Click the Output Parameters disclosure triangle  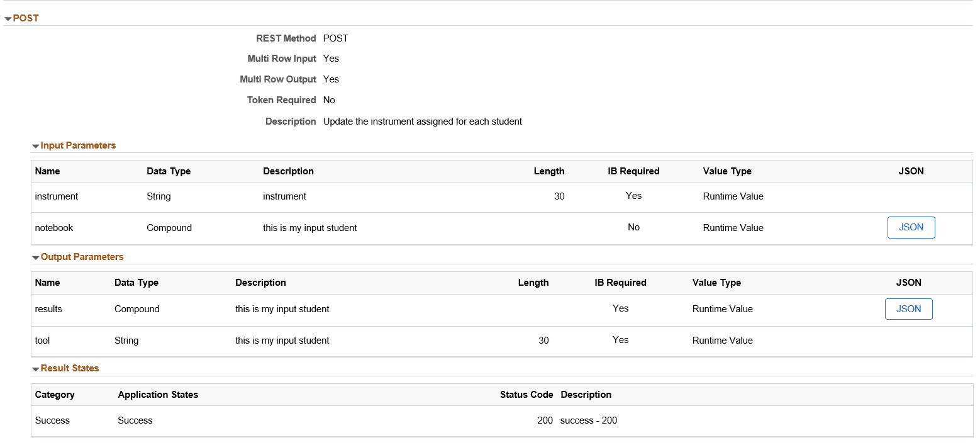(x=36, y=257)
